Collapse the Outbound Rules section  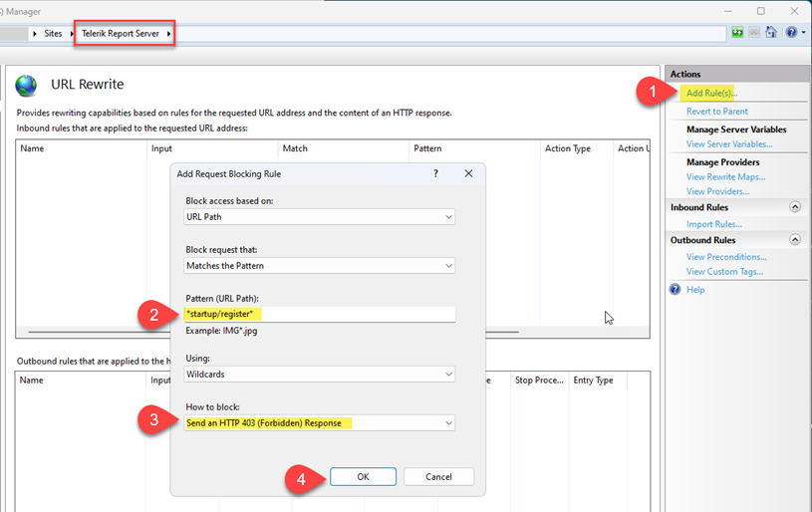pyautogui.click(x=795, y=240)
